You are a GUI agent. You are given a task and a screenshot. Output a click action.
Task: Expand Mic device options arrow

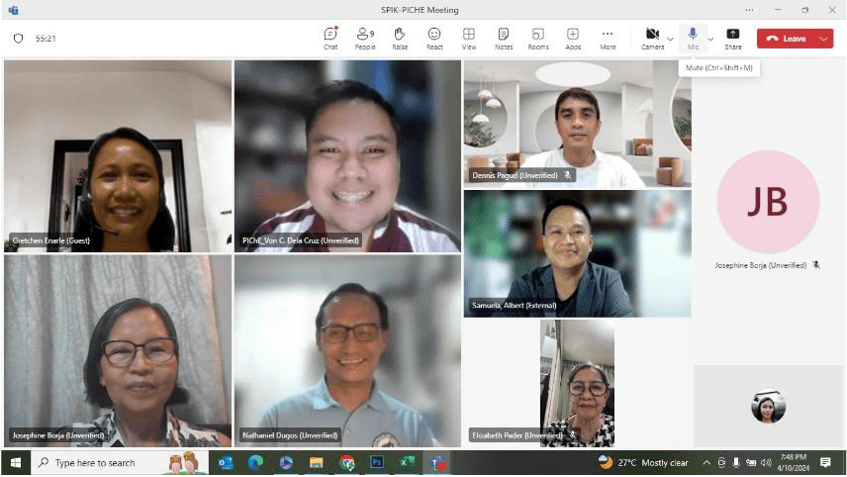click(x=711, y=39)
